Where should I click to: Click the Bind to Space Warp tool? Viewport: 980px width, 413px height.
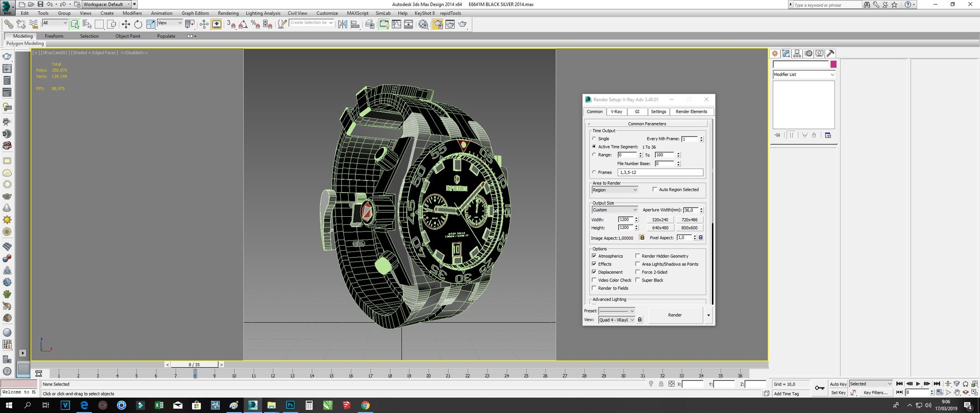point(34,24)
